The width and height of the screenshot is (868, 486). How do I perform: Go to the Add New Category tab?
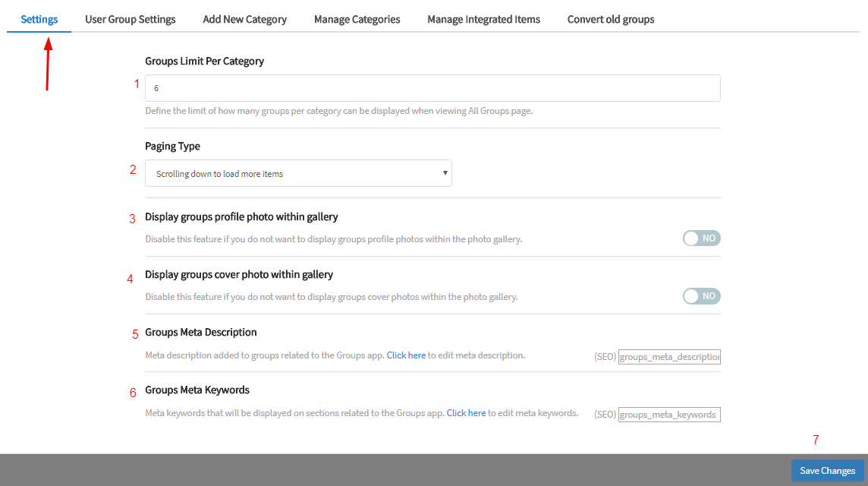click(244, 19)
